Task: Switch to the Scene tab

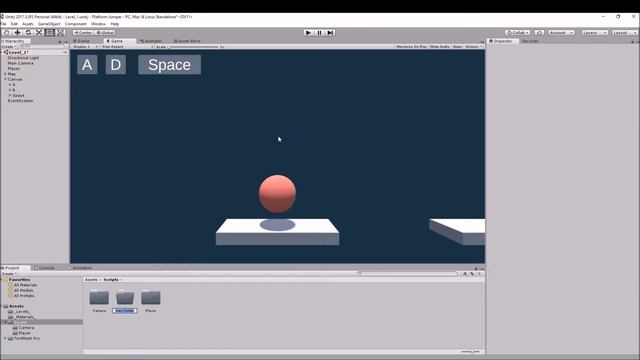Action: [x=83, y=41]
